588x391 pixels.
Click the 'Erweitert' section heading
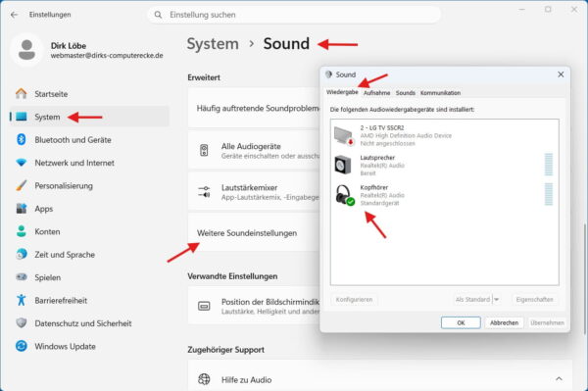coord(204,77)
